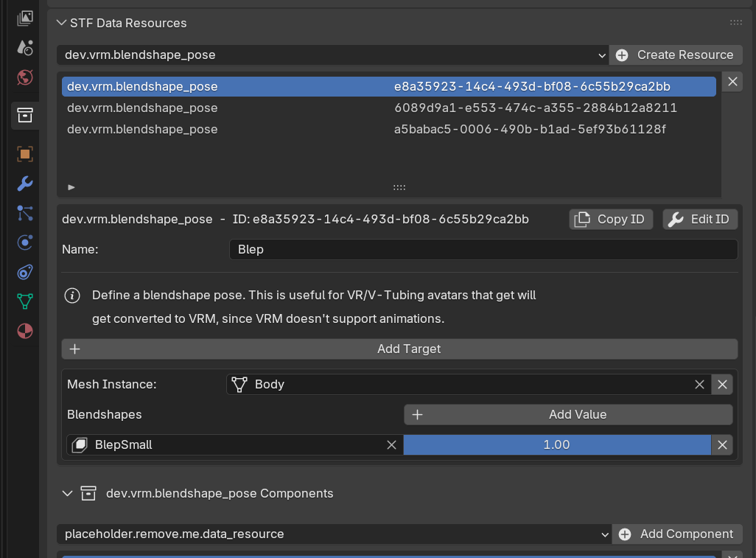Open the Modifiers wrench tab

pyautogui.click(x=25, y=184)
